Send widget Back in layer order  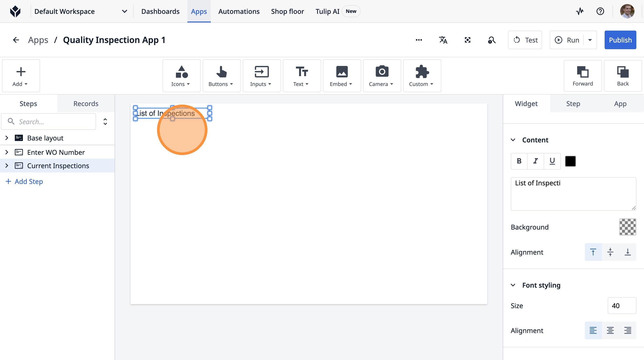tap(623, 76)
